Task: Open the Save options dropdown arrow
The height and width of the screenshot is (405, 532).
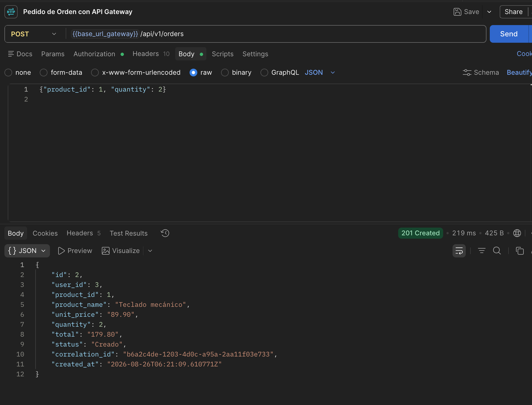Action: click(489, 12)
